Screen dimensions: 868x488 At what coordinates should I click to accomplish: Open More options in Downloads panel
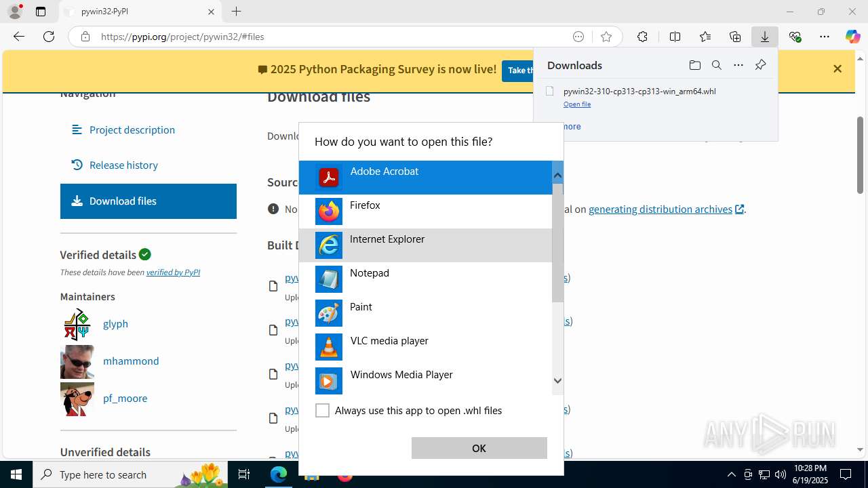coord(738,65)
